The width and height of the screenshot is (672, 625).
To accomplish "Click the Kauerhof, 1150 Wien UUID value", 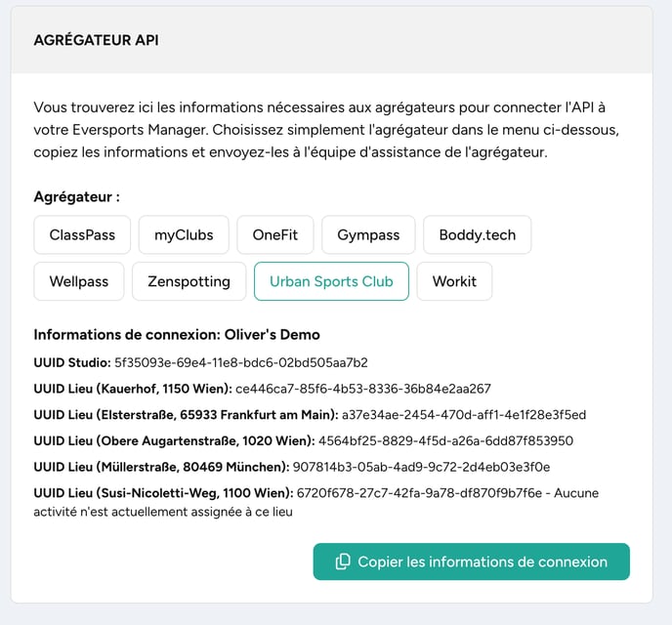I will point(363,389).
